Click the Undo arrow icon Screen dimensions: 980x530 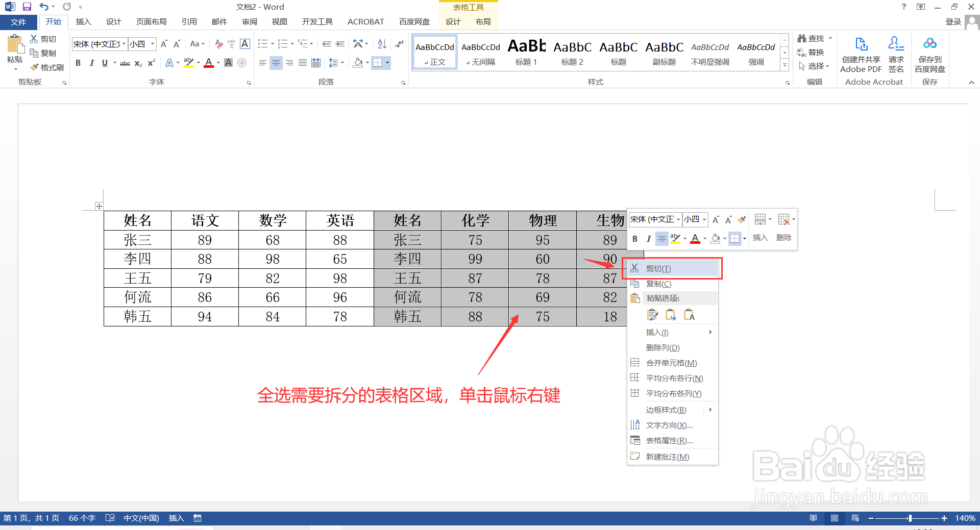[44, 7]
